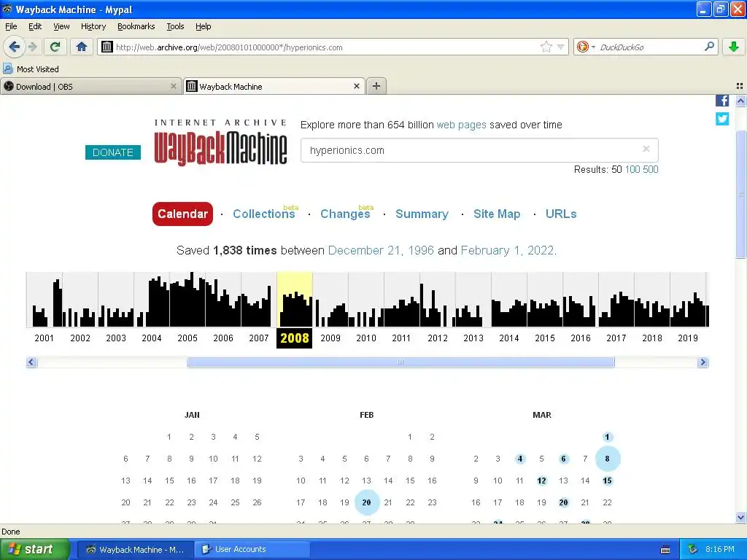Click the page scroll-down arrow
The height and width of the screenshot is (560, 747).
click(740, 517)
